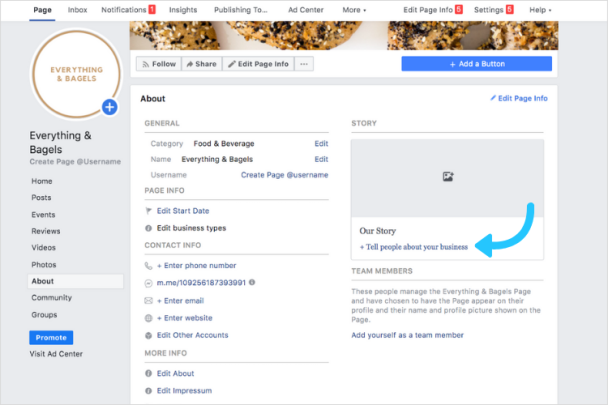Screen dimensions: 608x405
Task: Click the Add a Button button
Action: click(x=476, y=64)
